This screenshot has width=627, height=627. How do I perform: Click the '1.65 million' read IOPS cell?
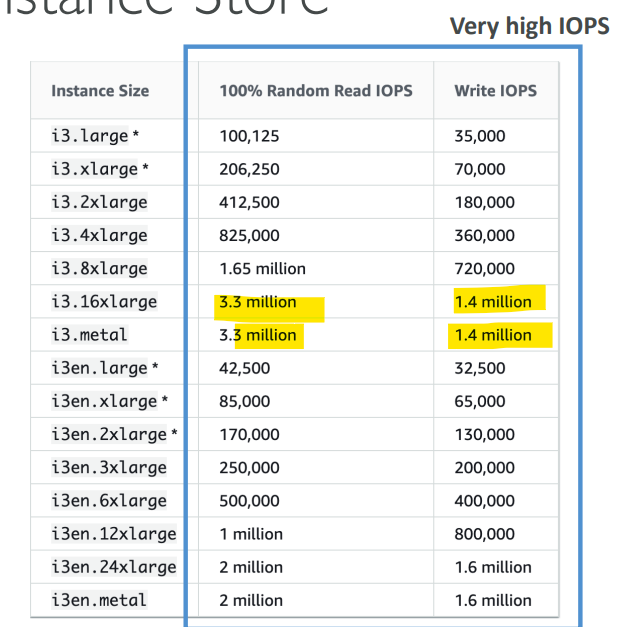(x=262, y=269)
